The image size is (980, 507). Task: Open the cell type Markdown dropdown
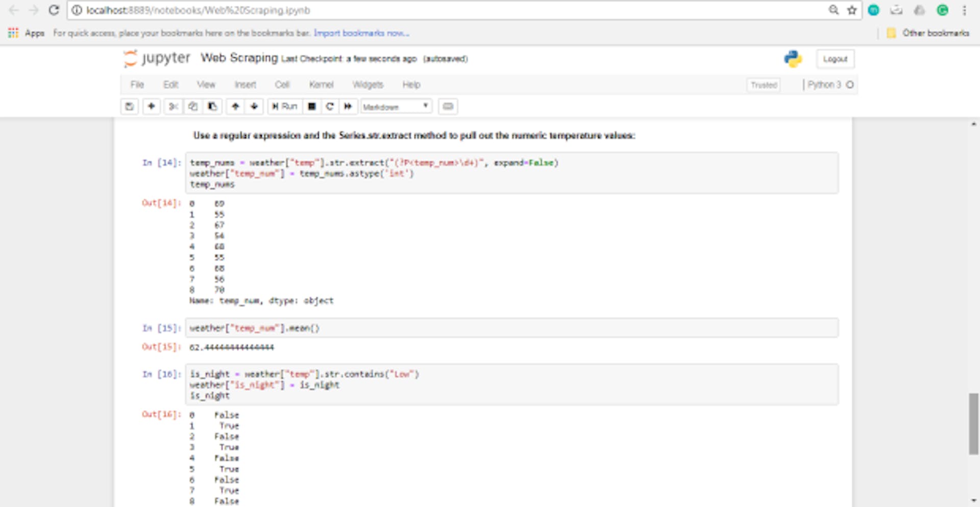[x=396, y=107]
